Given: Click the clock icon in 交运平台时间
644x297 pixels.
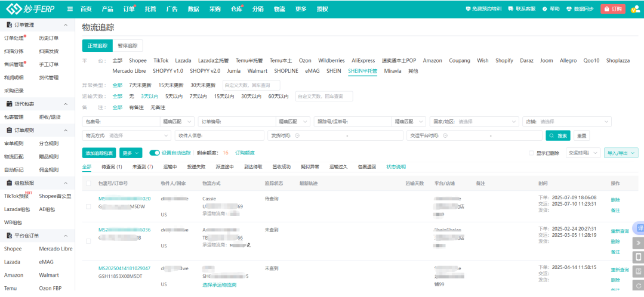Looking at the screenshot, I should click(x=445, y=135).
